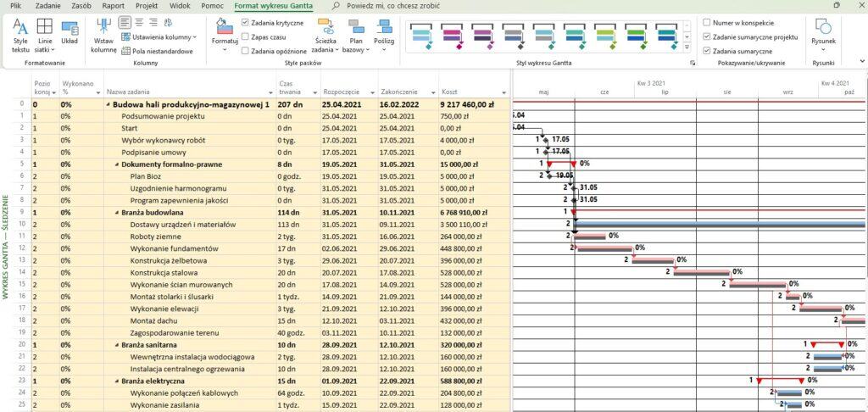This screenshot has width=868, height=412.
Task: Disable the Zadania krytyczne checkbox
Action: click(246, 22)
